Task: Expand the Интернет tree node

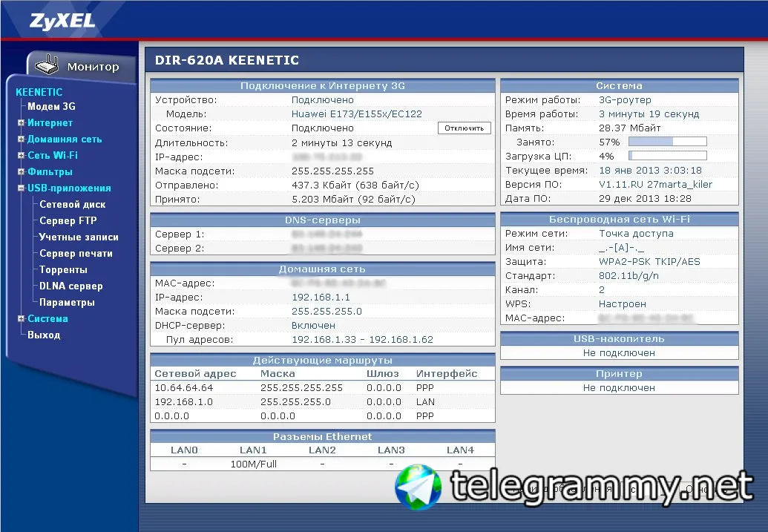Action: 21,123
